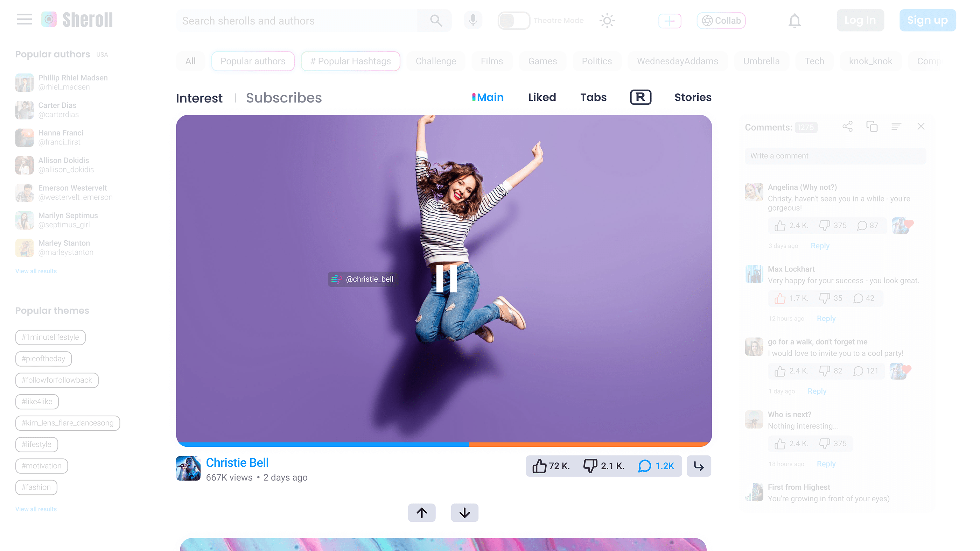Viewport: 980px width, 551px height.
Task: Dislike Christie Bell's video
Action: [590, 466]
